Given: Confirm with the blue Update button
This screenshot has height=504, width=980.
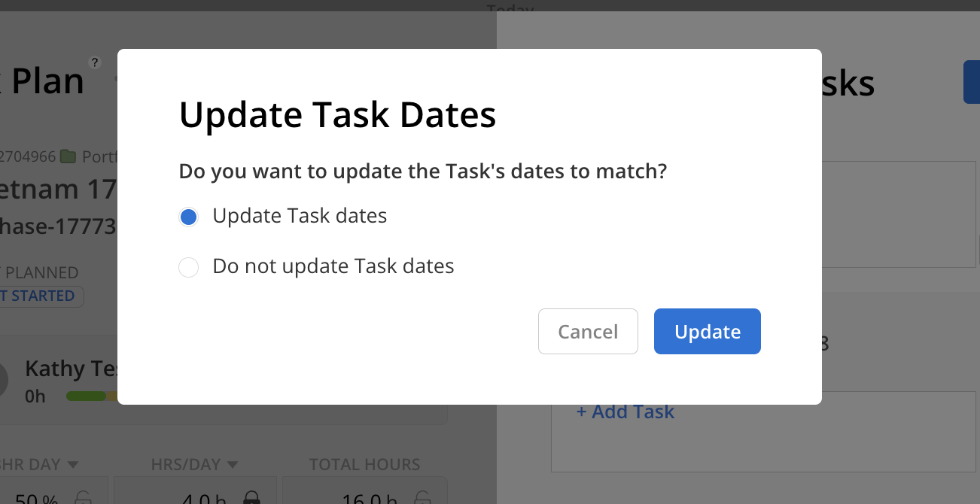Looking at the screenshot, I should [708, 331].
